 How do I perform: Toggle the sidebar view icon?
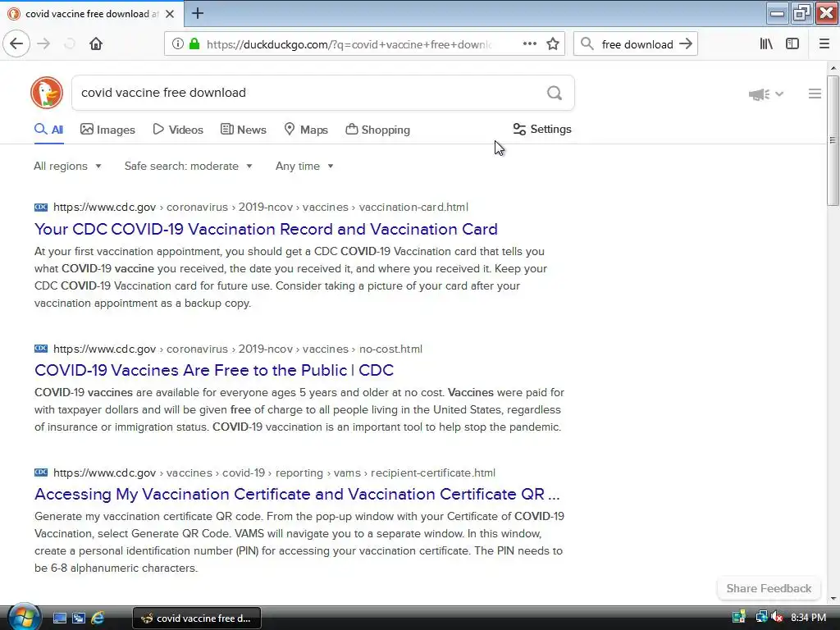click(x=792, y=44)
